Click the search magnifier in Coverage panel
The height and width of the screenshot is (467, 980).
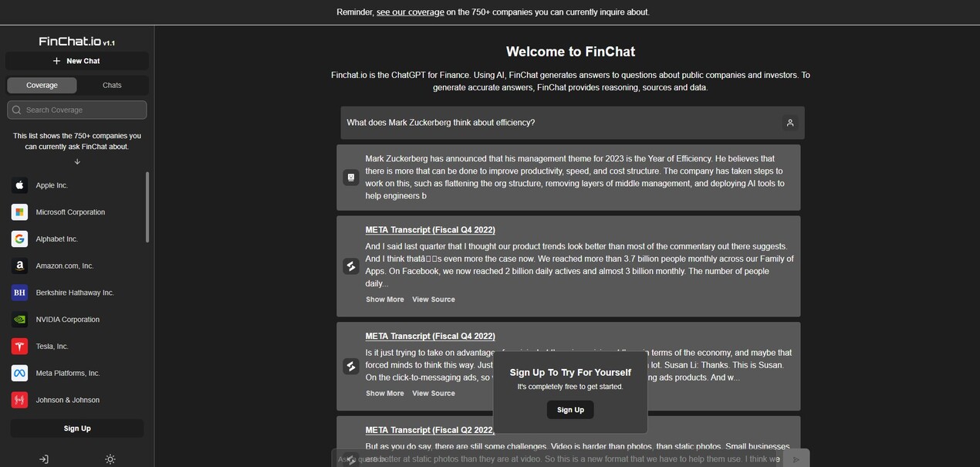point(16,110)
